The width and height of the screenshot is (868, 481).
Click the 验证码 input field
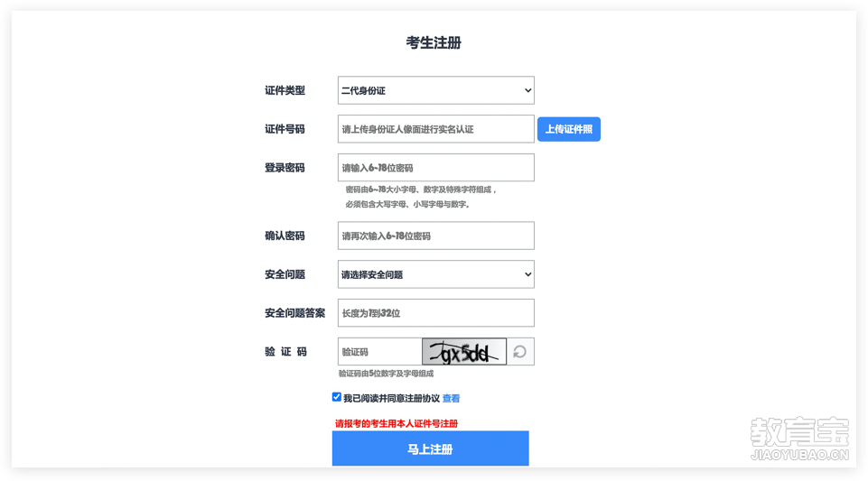[379, 352]
